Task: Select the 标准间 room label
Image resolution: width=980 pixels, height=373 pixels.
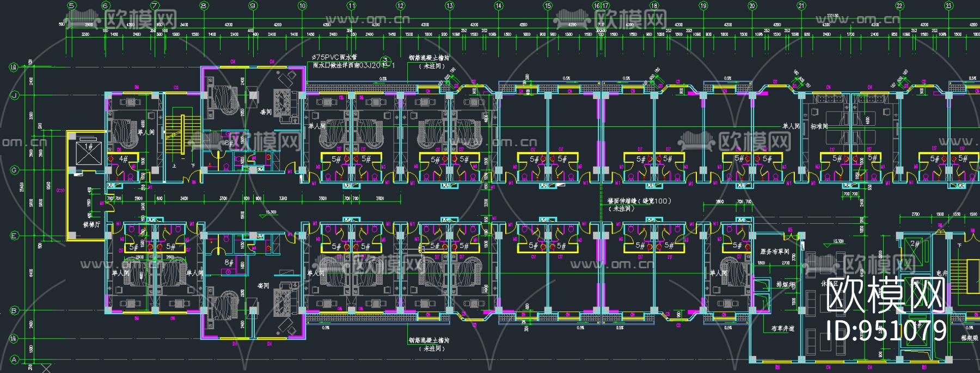Action: [819, 126]
